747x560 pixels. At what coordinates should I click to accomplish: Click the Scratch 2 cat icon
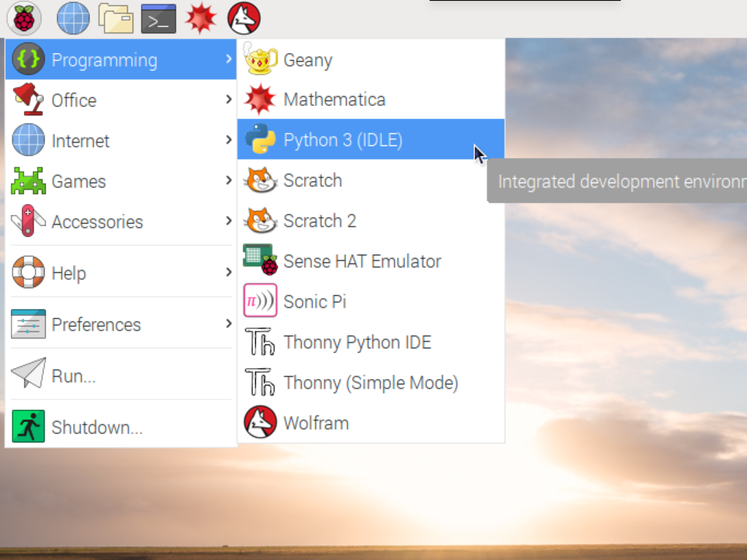coord(260,220)
